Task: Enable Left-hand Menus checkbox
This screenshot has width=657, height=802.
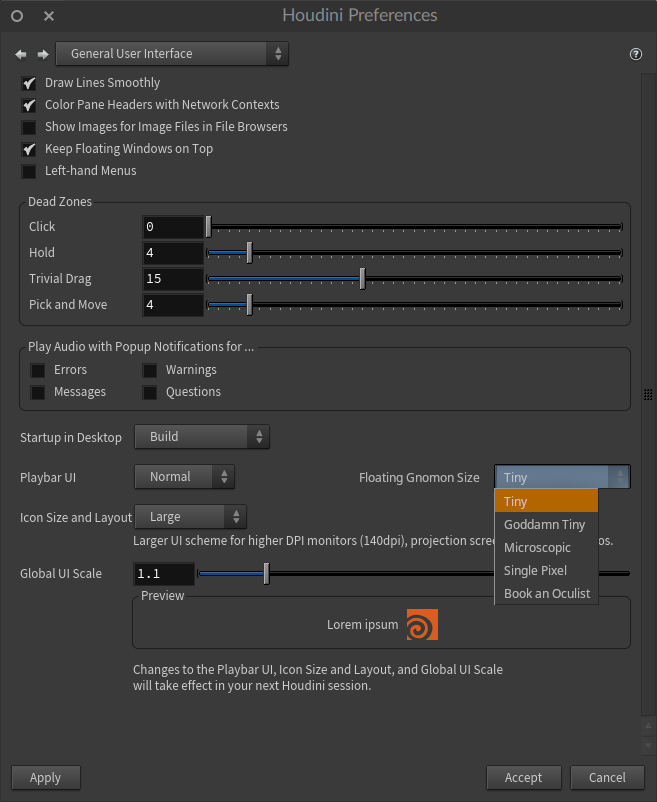Action: coord(29,171)
